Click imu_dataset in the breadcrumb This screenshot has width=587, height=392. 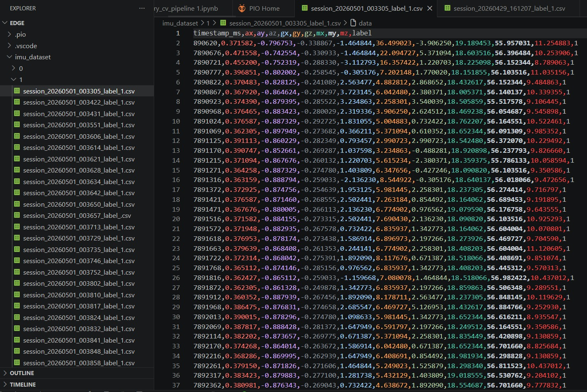point(180,23)
